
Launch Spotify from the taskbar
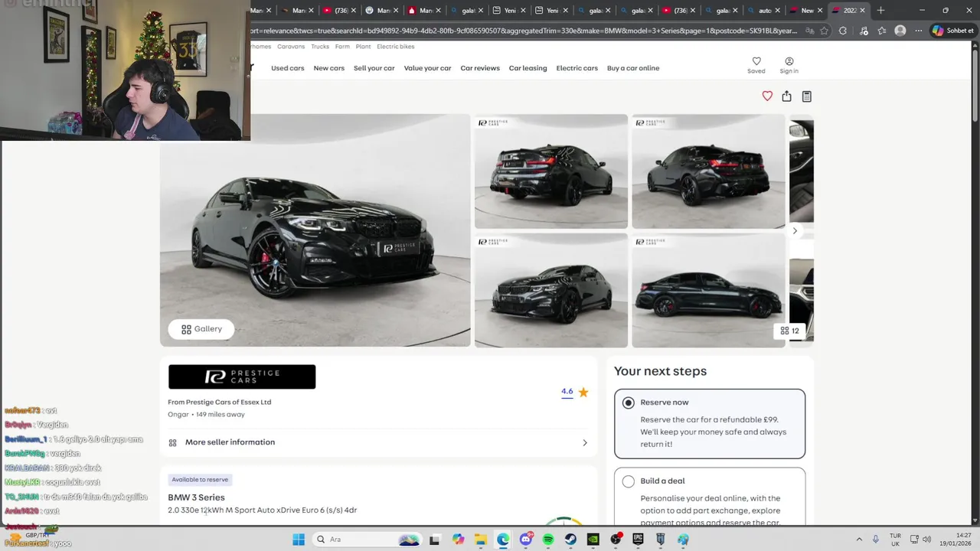point(548,540)
